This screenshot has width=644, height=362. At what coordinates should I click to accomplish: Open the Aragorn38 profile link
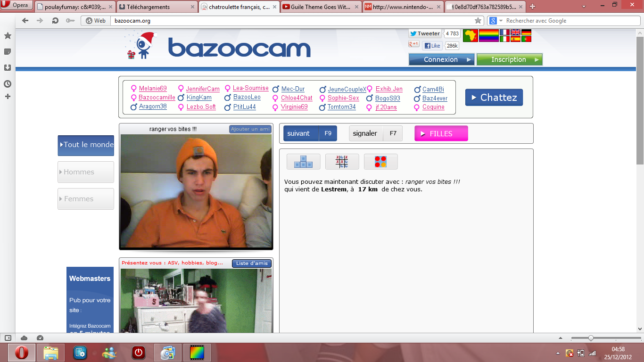pos(153,107)
